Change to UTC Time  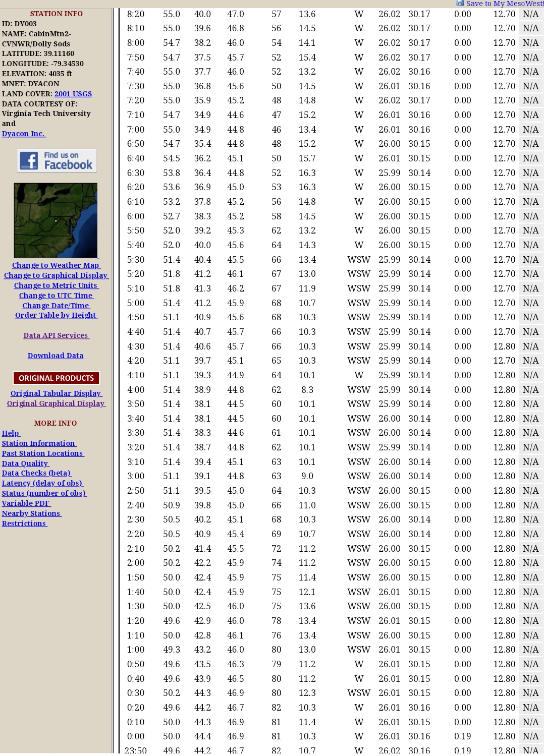56,296
